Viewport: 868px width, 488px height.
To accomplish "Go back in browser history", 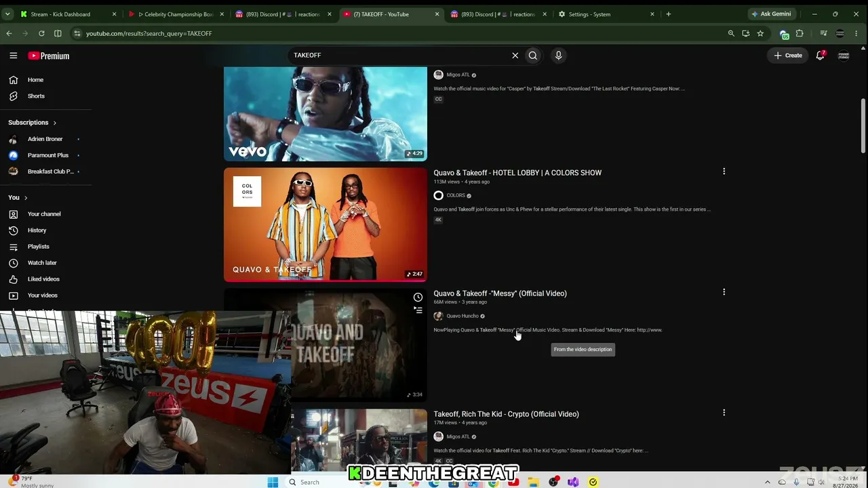I will tap(9, 33).
